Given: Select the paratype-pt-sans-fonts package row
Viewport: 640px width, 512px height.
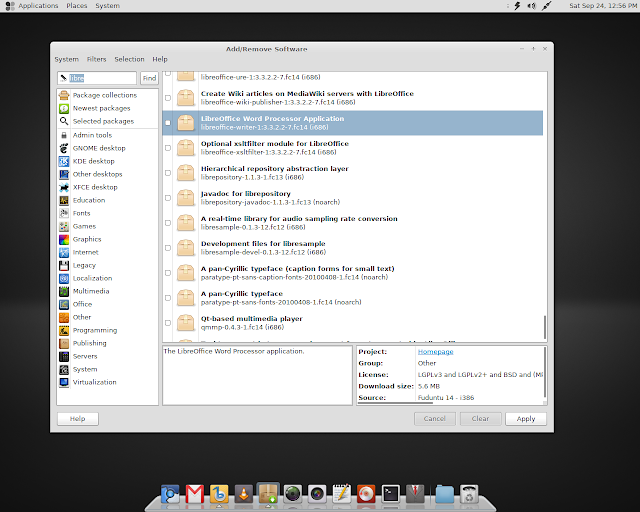Looking at the screenshot, I should (353, 298).
